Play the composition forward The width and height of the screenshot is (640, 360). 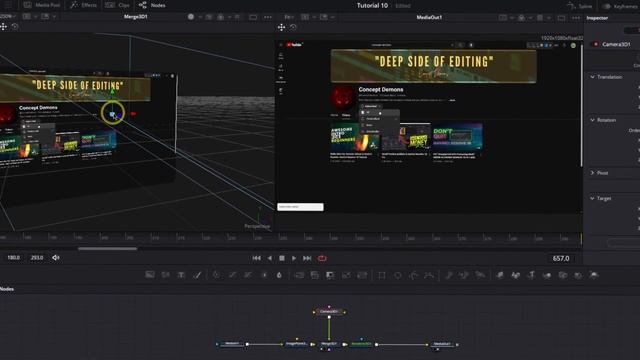click(294, 258)
